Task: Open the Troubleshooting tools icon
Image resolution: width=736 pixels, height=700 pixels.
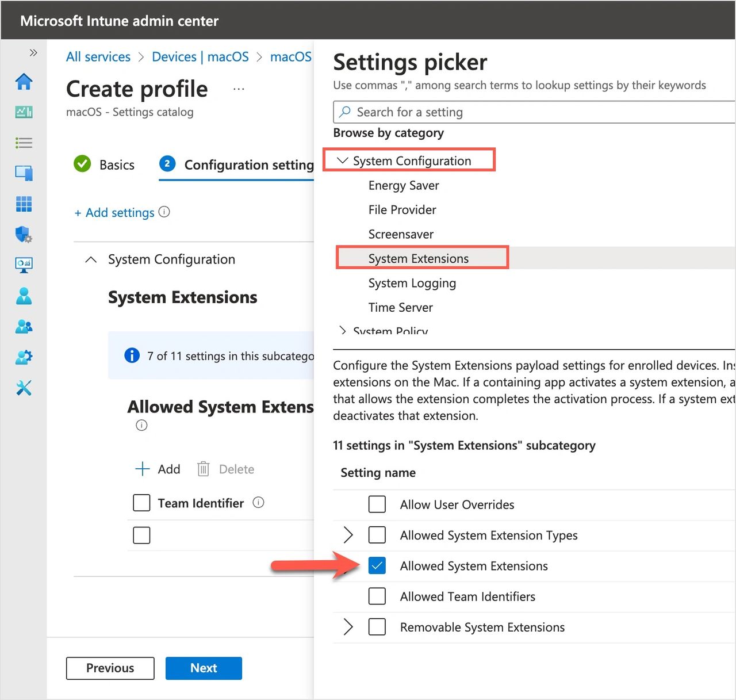Action: click(x=24, y=388)
